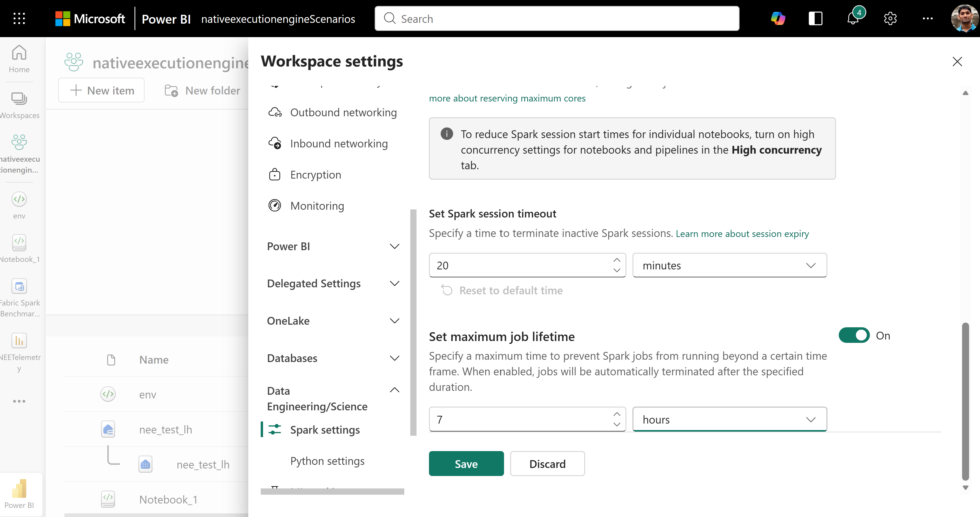This screenshot has width=980, height=517.
Task: Open env item in left nav
Action: pos(19,206)
